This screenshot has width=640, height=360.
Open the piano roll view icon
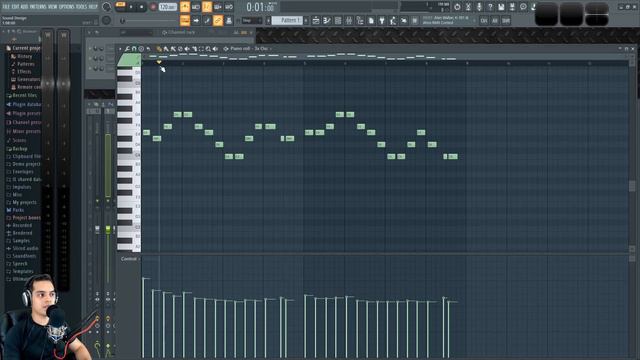pos(327,20)
